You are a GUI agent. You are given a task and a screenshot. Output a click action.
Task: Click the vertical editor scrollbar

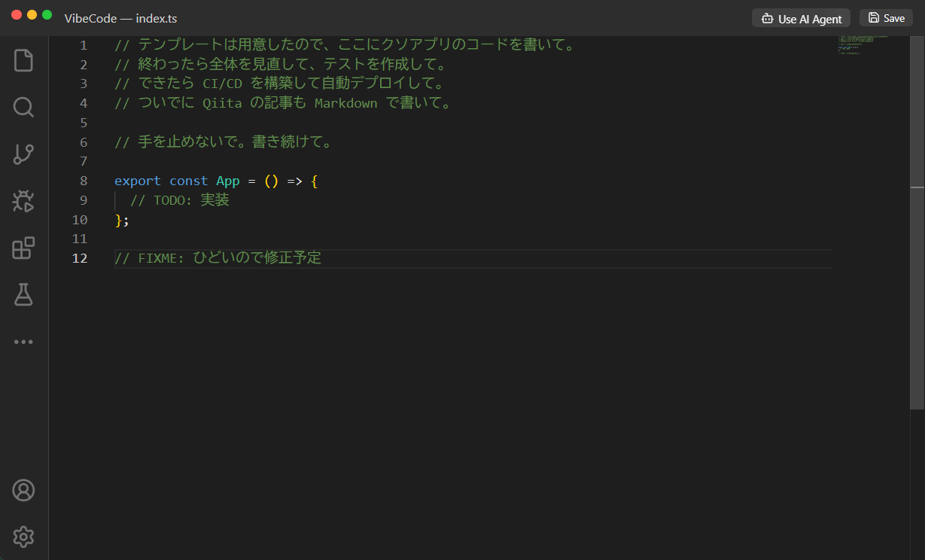pyautogui.click(x=917, y=222)
